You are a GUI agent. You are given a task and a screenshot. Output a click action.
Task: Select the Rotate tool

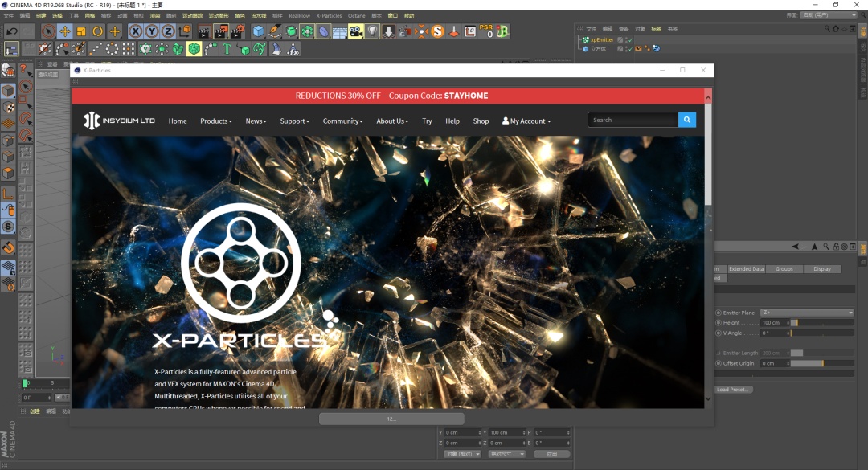(98, 31)
